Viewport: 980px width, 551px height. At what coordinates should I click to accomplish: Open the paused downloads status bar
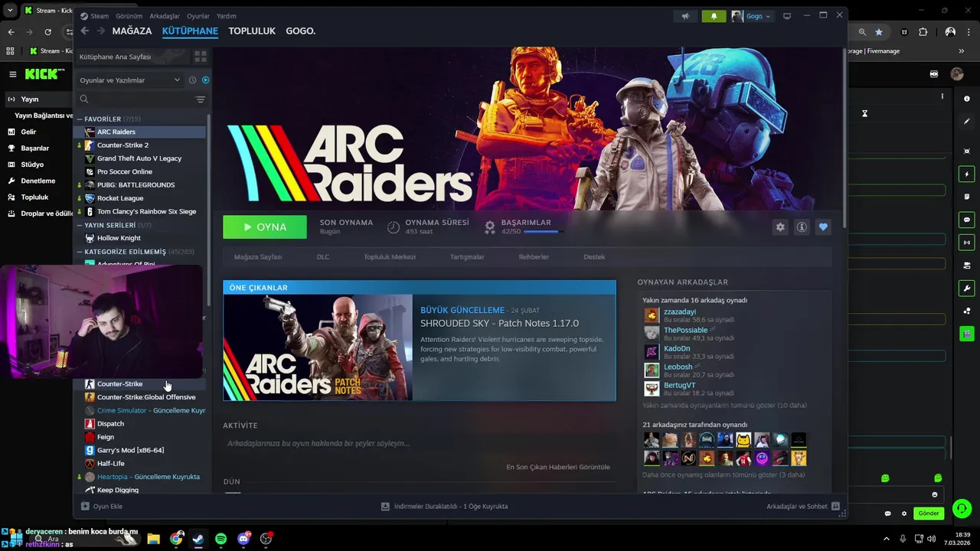coord(444,507)
